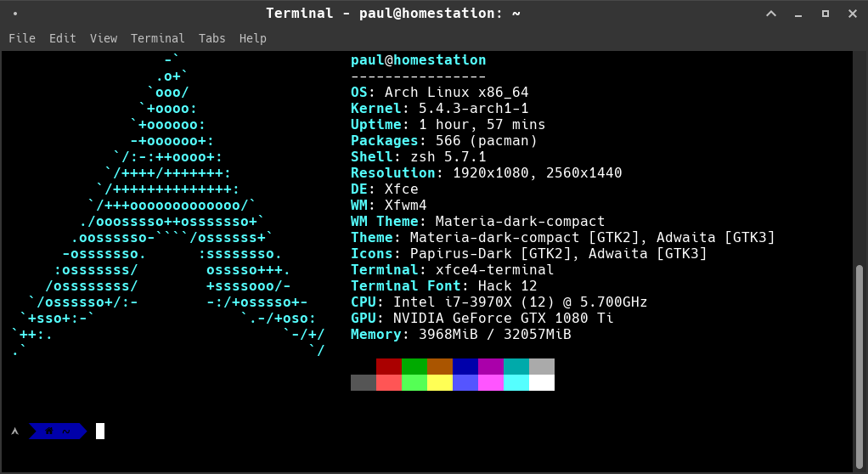Close the terminal window

853,14
